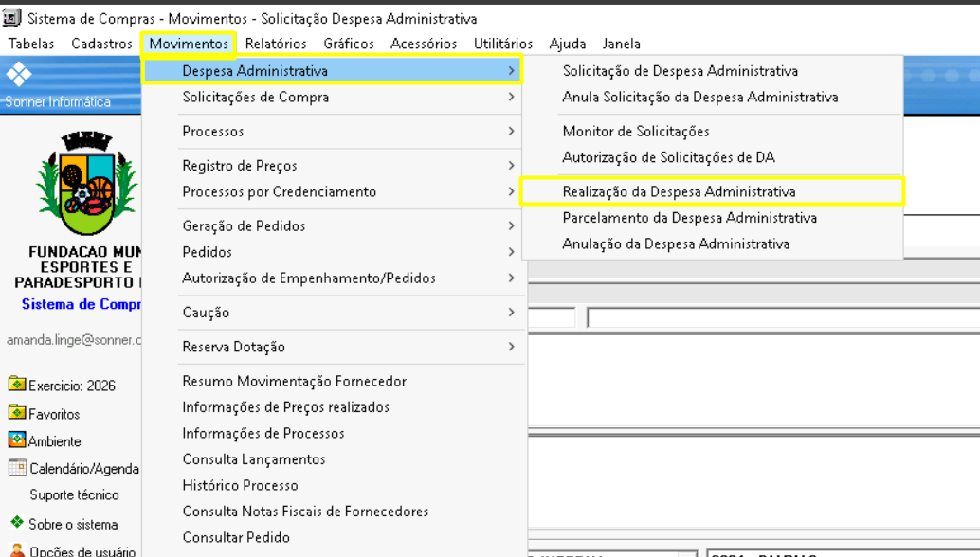Choose Monitor de Solicitações from submenu
980x557 pixels.
635,132
